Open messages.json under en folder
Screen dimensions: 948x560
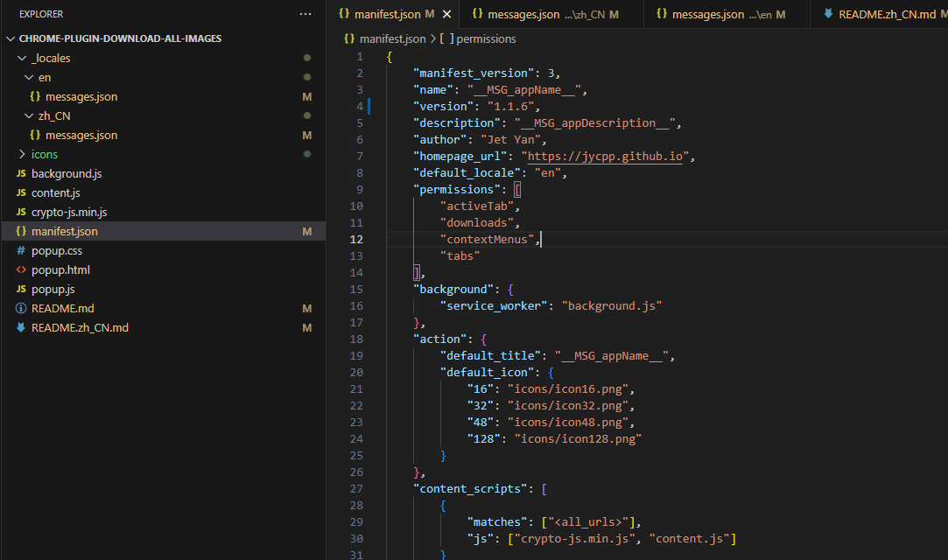[81, 96]
